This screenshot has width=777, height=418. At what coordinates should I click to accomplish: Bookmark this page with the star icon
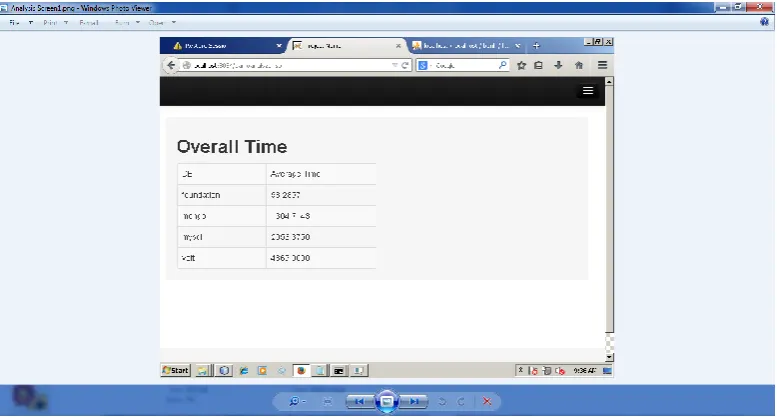521,65
